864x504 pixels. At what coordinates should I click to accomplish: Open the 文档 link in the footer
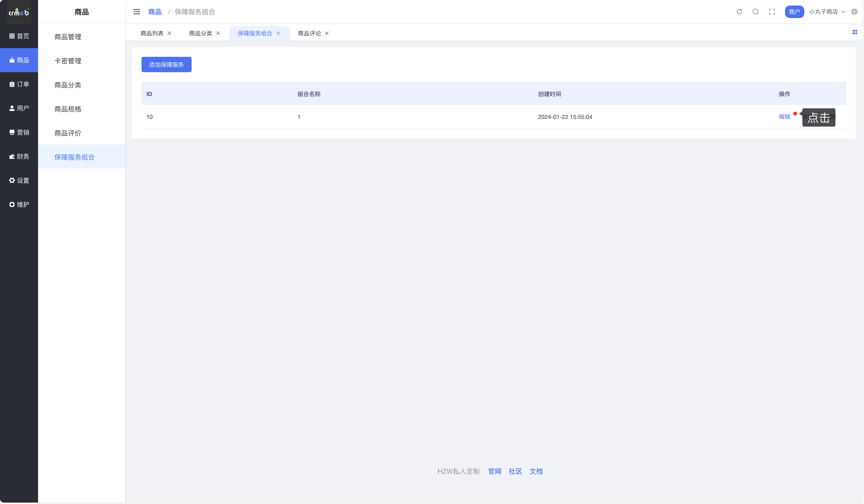(535, 471)
